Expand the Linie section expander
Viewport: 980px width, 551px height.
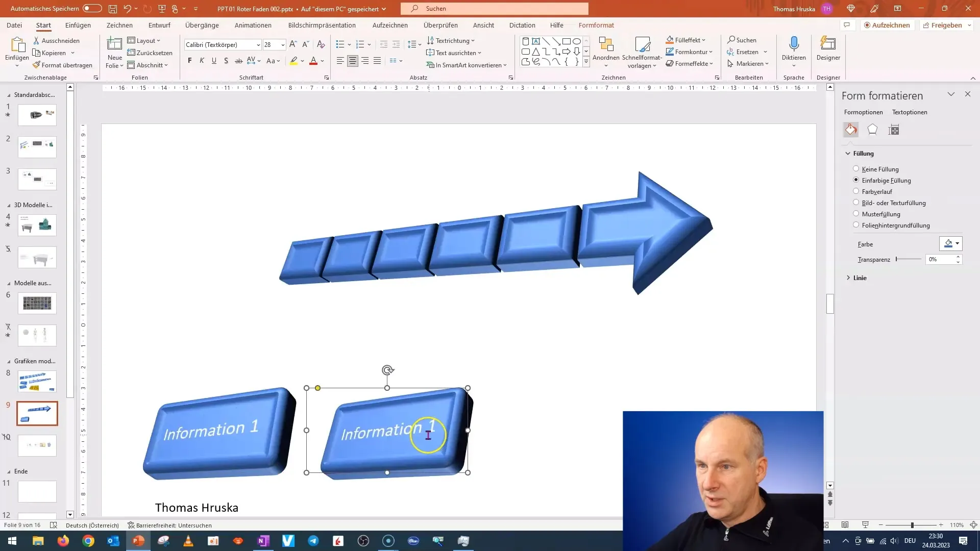849,277
